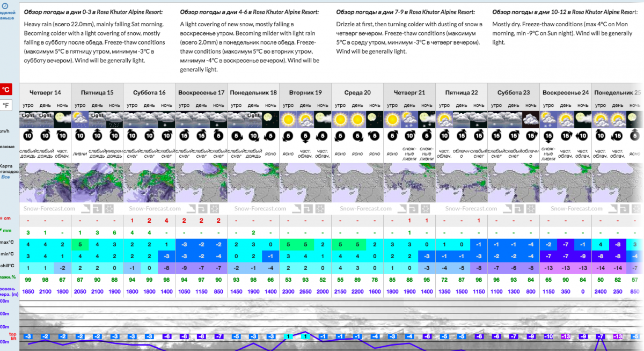The height and width of the screenshot is (351, 644).
Task: Switch temperature units to °C
Action: click(6, 90)
